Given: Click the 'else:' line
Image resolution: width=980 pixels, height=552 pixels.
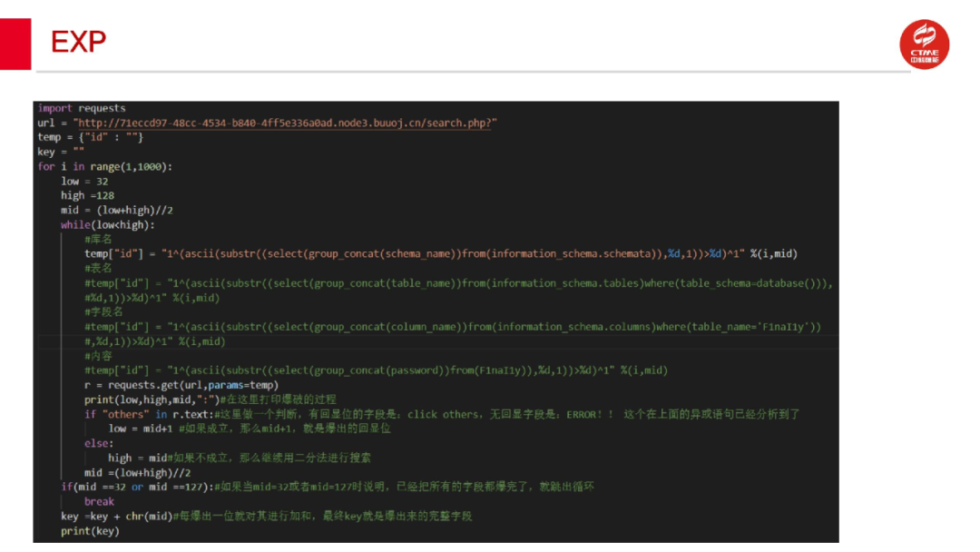Looking at the screenshot, I should click(99, 443).
